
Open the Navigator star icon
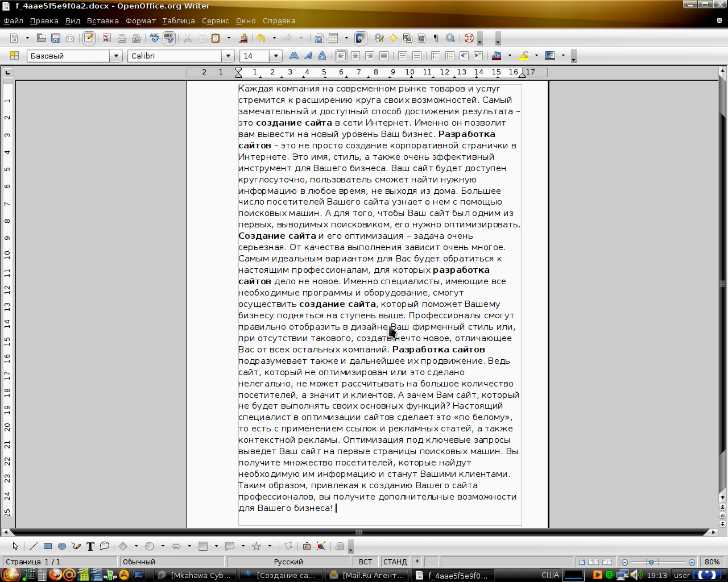[x=393, y=38]
